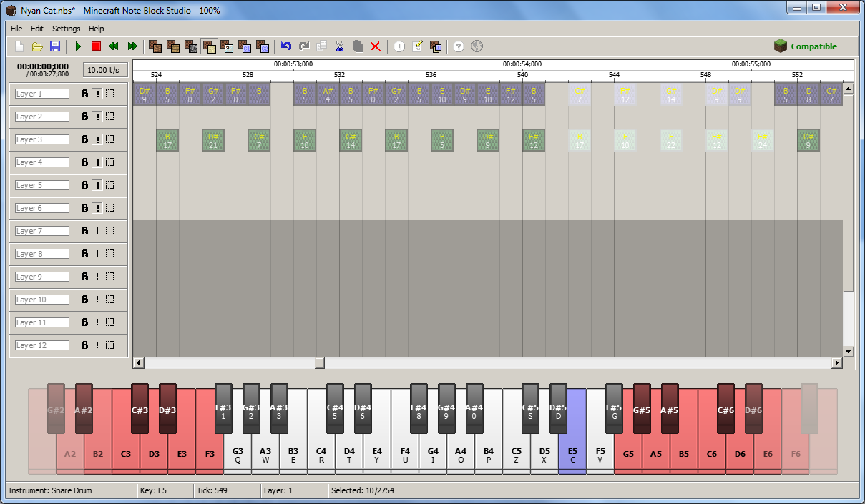The height and width of the screenshot is (504, 865).
Task: Toggle solo on Layer 9
Action: click(97, 277)
